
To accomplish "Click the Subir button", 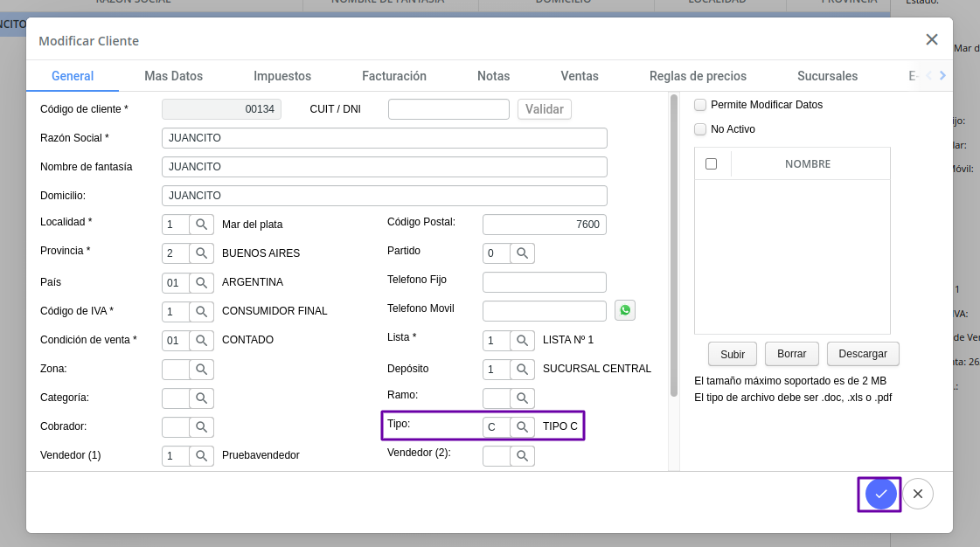I will (x=733, y=354).
